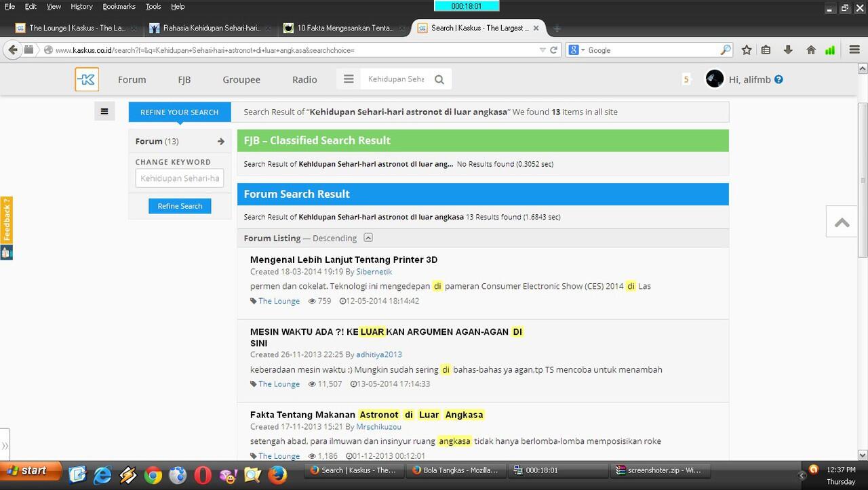Switch to 10 Fakta Mengesankan tab
Image resolution: width=868 pixels, height=490 pixels.
344,28
